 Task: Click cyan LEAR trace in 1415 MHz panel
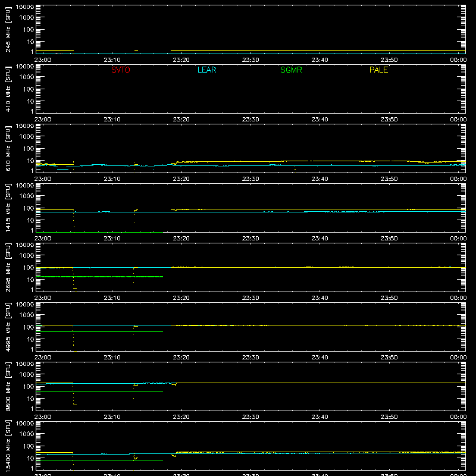pos(250,212)
